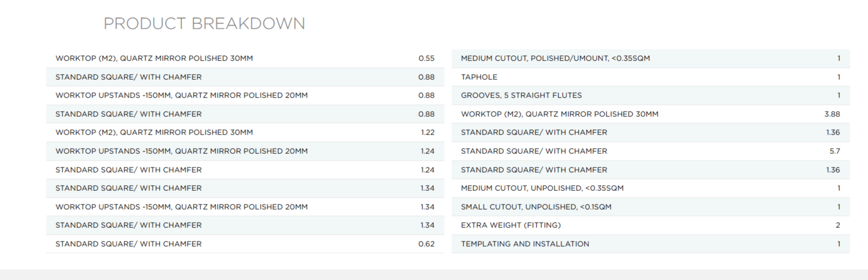Select Medium Cutout, Polished/Umount item

pos(555,58)
